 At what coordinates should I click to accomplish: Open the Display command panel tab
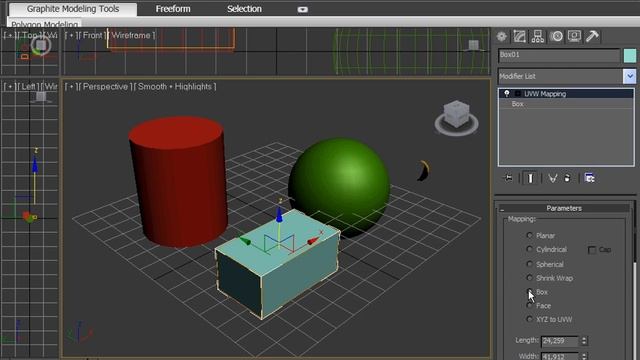tap(574, 36)
